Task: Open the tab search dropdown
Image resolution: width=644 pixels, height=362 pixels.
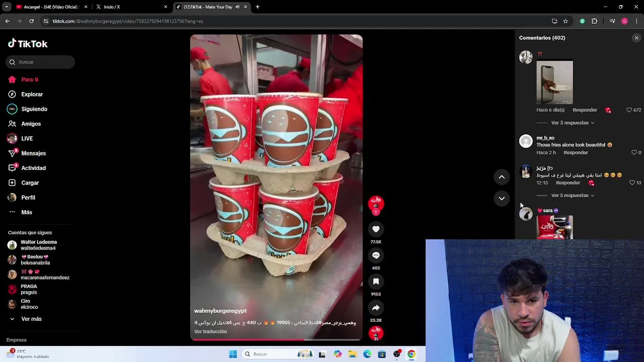Action: click(7, 7)
